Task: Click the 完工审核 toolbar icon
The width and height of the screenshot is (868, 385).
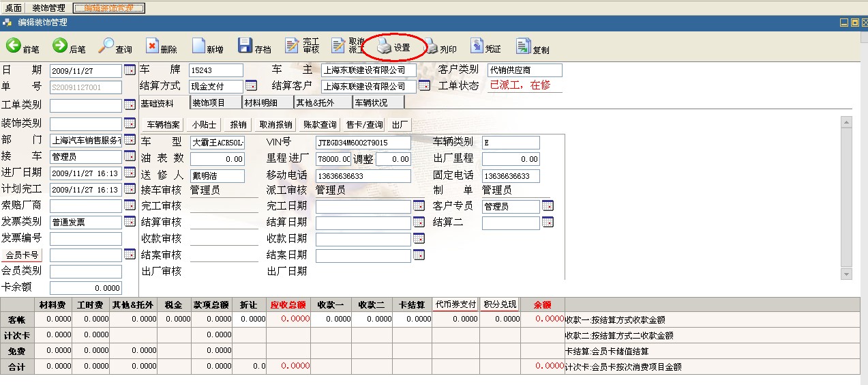Action: point(293,46)
